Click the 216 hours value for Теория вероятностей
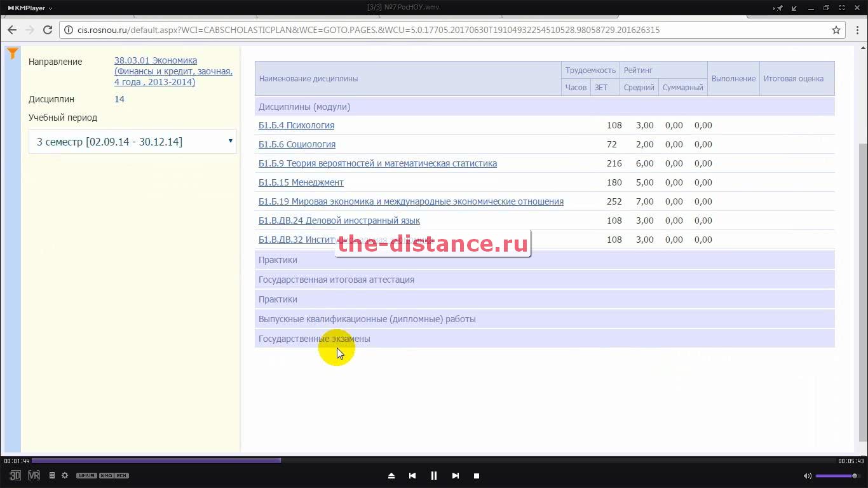The image size is (868, 488). [614, 163]
